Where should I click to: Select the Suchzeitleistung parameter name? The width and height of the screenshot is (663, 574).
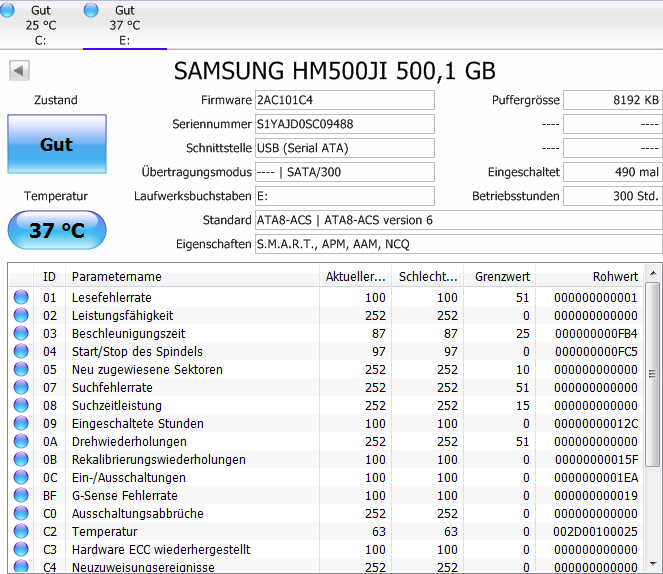coord(117,405)
